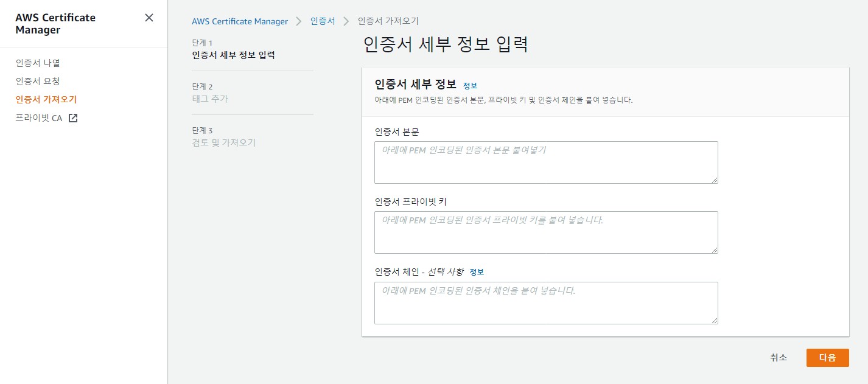Focus the 인증서 본문 text area
Viewport: 868px width, 384px height.
(x=545, y=162)
